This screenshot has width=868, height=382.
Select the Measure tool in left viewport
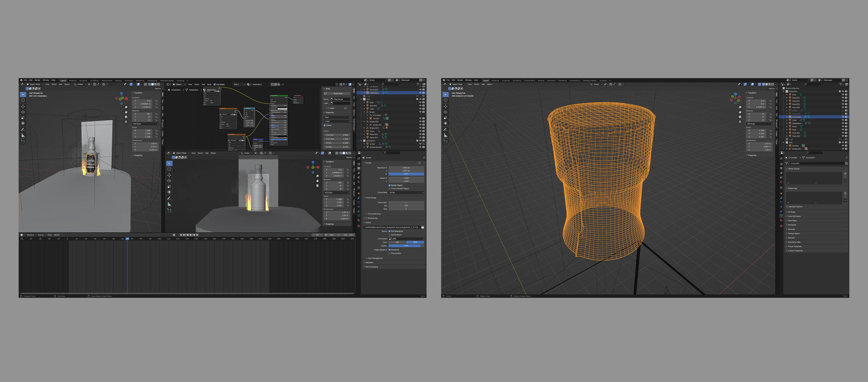click(x=23, y=135)
